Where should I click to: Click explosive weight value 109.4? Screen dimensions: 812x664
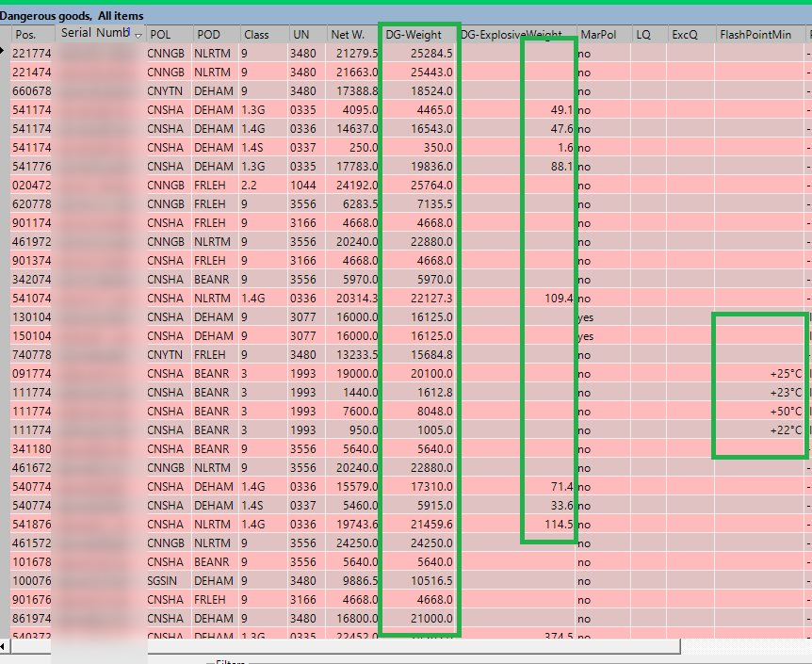coord(559,299)
